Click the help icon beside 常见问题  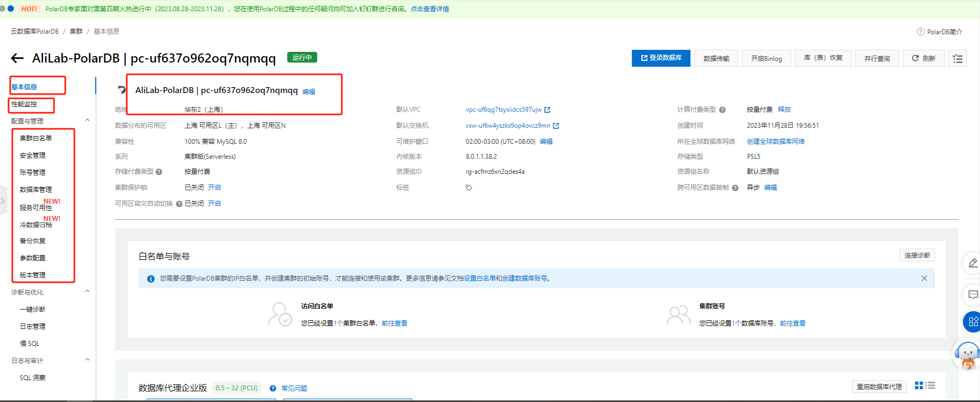(x=273, y=389)
